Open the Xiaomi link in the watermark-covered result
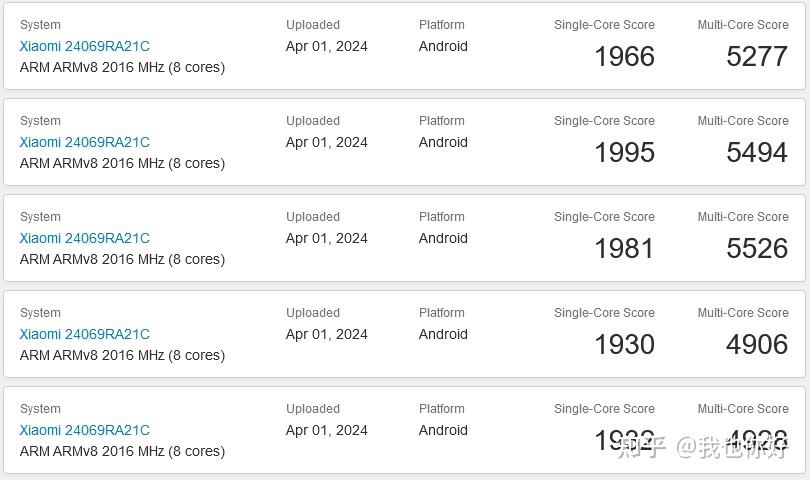The height and width of the screenshot is (480, 810). coord(84,430)
